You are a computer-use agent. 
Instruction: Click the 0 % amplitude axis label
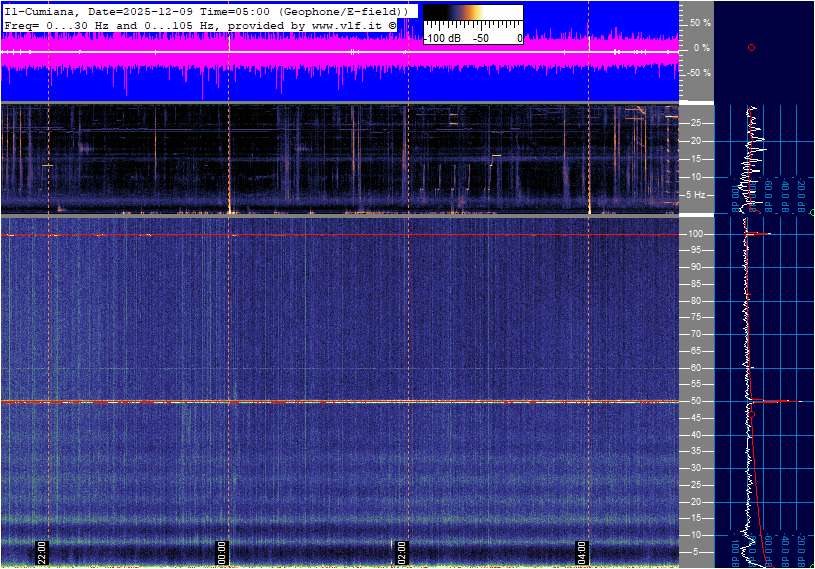click(x=701, y=48)
